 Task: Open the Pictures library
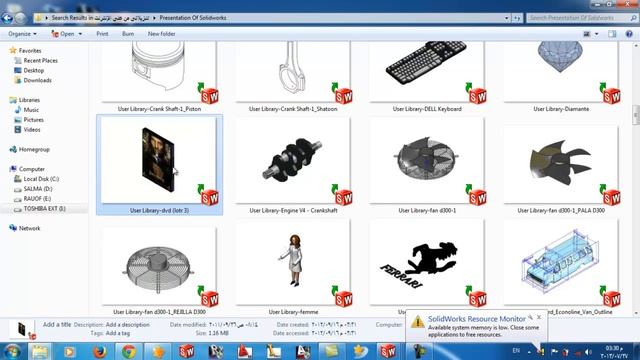click(x=33, y=120)
